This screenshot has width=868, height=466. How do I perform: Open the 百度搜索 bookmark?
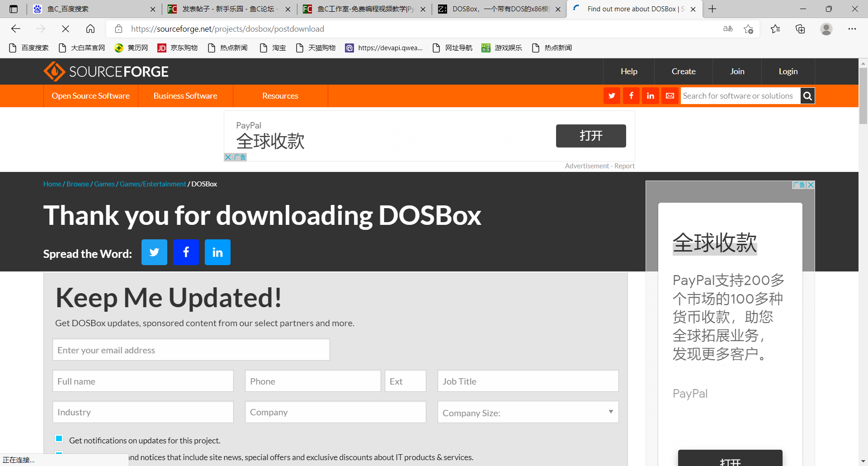pyautogui.click(x=28, y=48)
